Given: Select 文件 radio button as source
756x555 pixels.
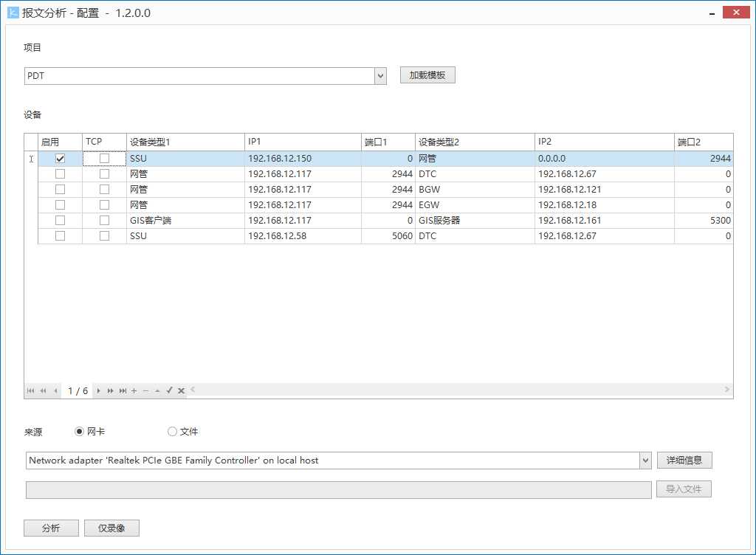Looking at the screenshot, I should (172, 431).
